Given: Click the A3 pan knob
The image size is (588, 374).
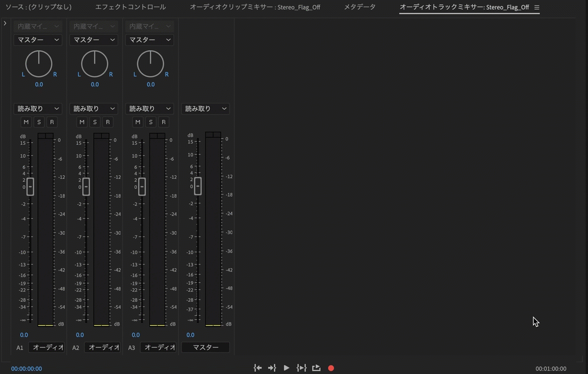Looking at the screenshot, I should pos(151,64).
